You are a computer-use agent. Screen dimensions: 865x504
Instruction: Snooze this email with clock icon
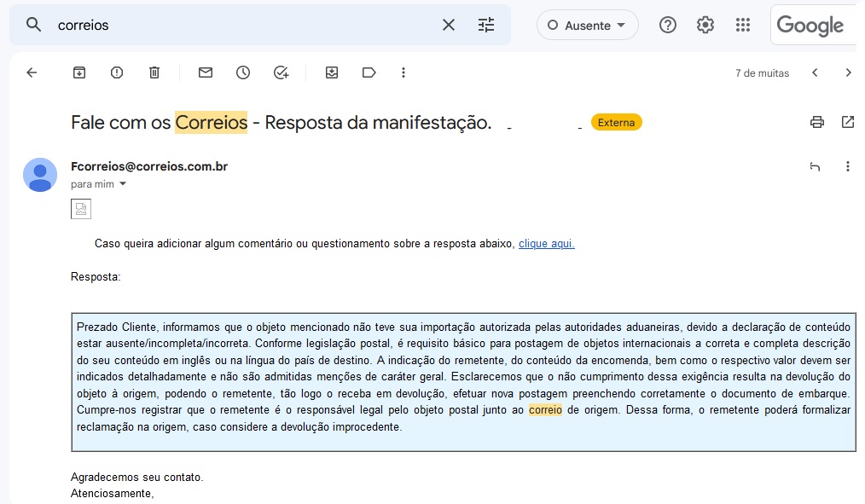(243, 72)
